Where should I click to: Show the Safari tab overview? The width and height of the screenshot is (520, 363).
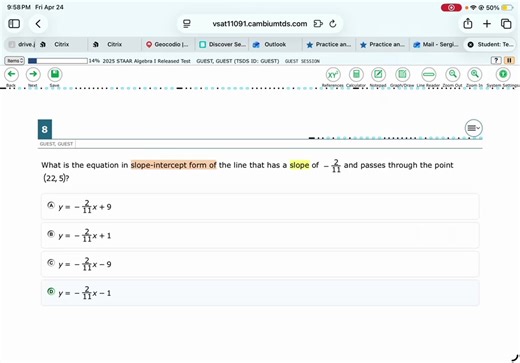(x=506, y=24)
